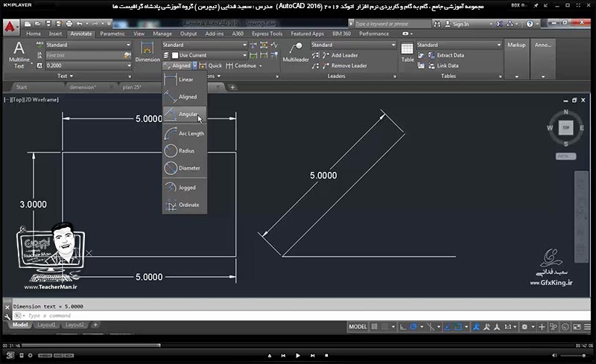Click the Open file icon in Quick Access toolbar
The image size is (596, 364).
(x=38, y=24)
